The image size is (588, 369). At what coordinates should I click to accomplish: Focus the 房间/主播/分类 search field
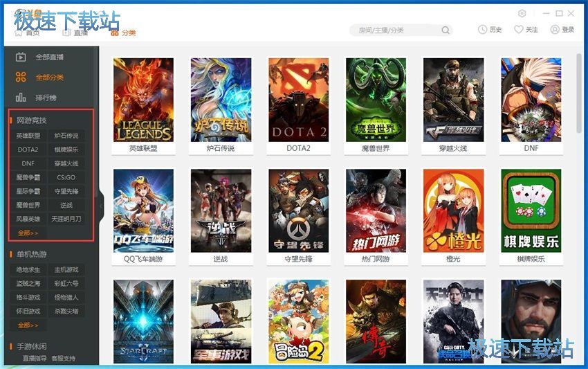tap(401, 30)
